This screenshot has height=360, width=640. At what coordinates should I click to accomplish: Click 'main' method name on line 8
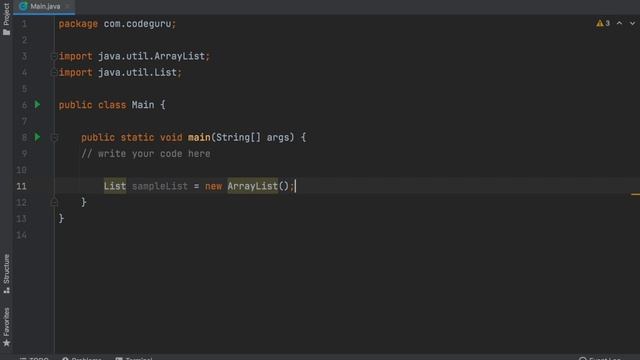point(199,137)
